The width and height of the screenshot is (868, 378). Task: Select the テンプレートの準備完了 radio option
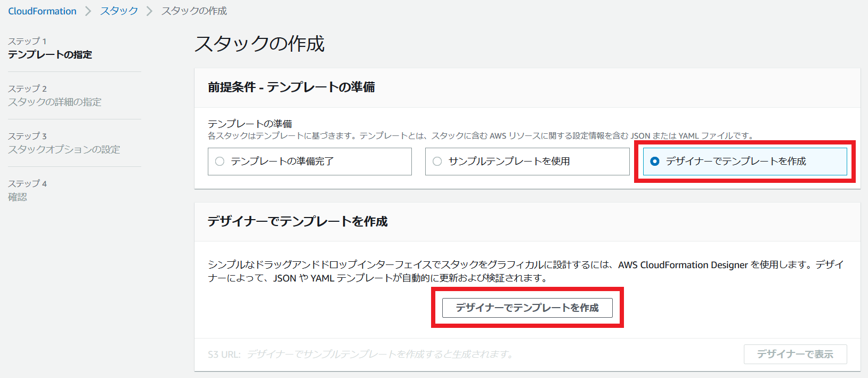[x=310, y=162]
